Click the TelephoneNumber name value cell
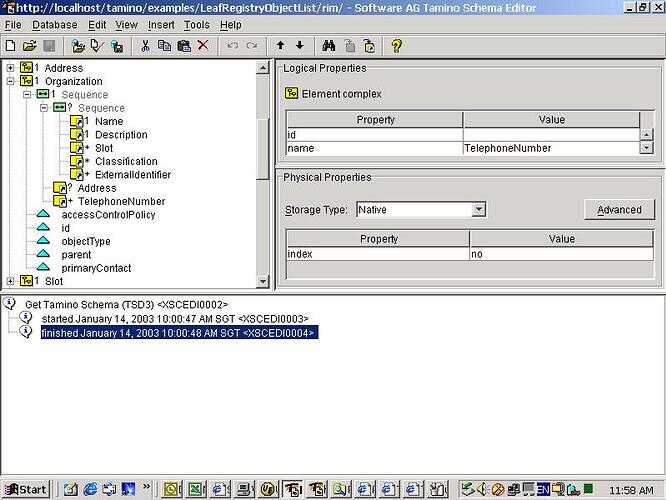666x500 pixels. tap(551, 148)
